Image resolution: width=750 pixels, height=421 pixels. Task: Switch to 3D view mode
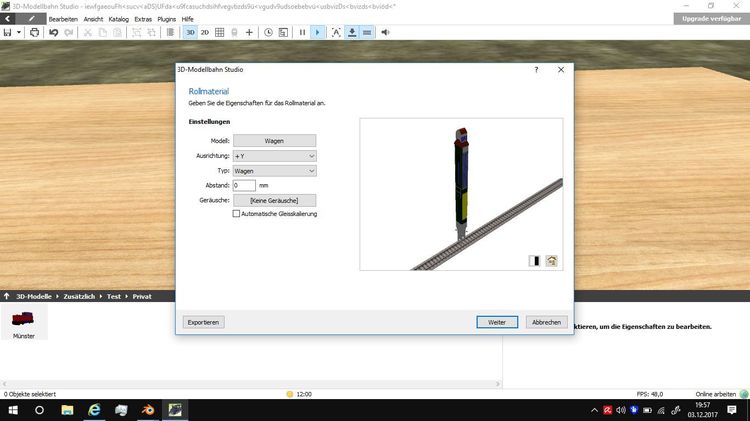click(190, 32)
